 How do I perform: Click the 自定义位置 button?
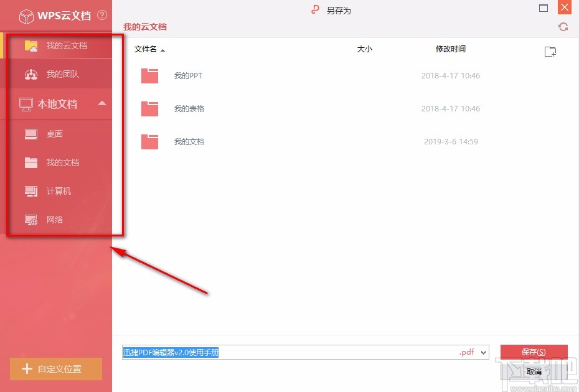[x=55, y=369]
